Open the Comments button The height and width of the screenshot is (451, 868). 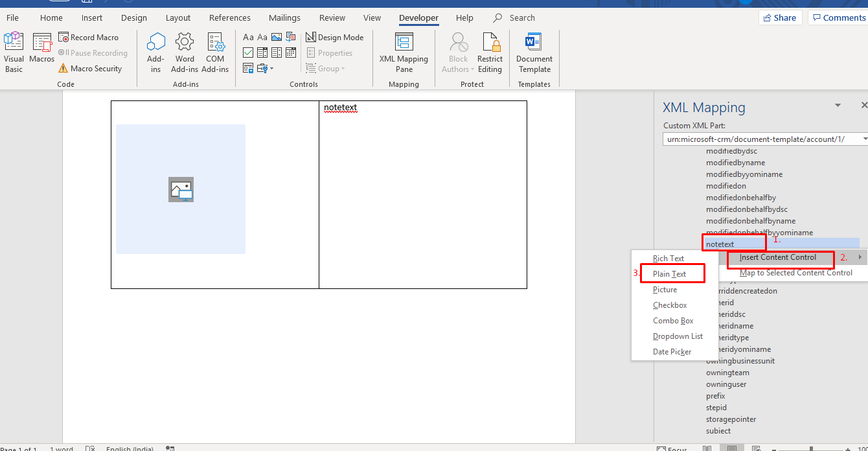[838, 18]
